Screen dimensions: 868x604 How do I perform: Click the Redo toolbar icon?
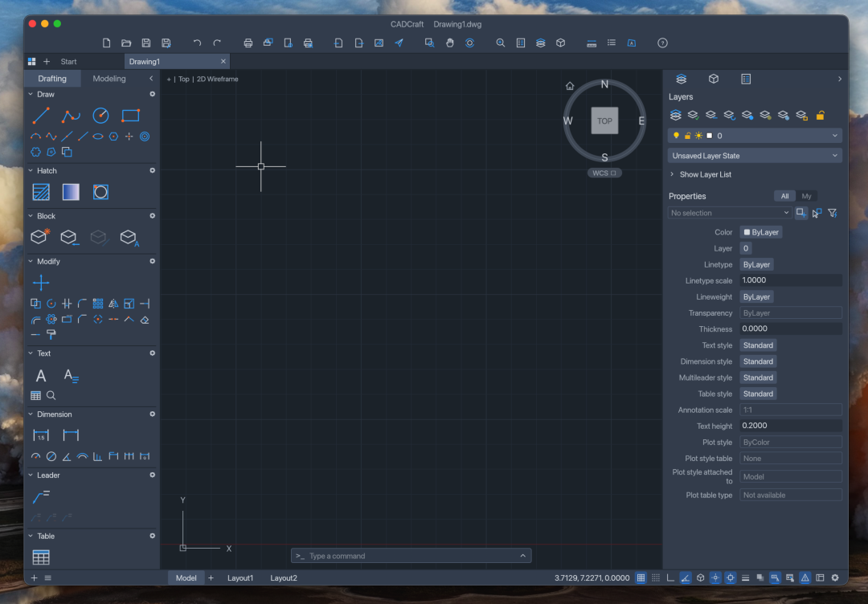[x=217, y=43]
